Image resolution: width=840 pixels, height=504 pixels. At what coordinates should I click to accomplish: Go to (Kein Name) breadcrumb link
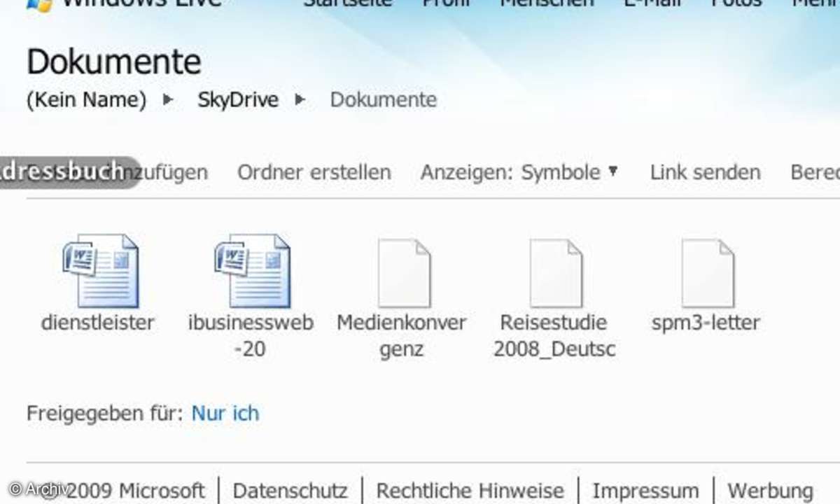tap(86, 100)
